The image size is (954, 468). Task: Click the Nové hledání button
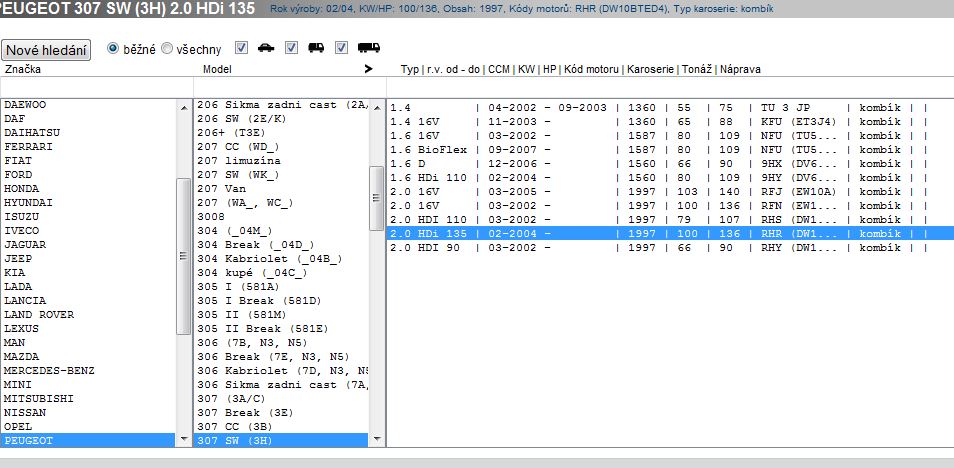[46, 50]
